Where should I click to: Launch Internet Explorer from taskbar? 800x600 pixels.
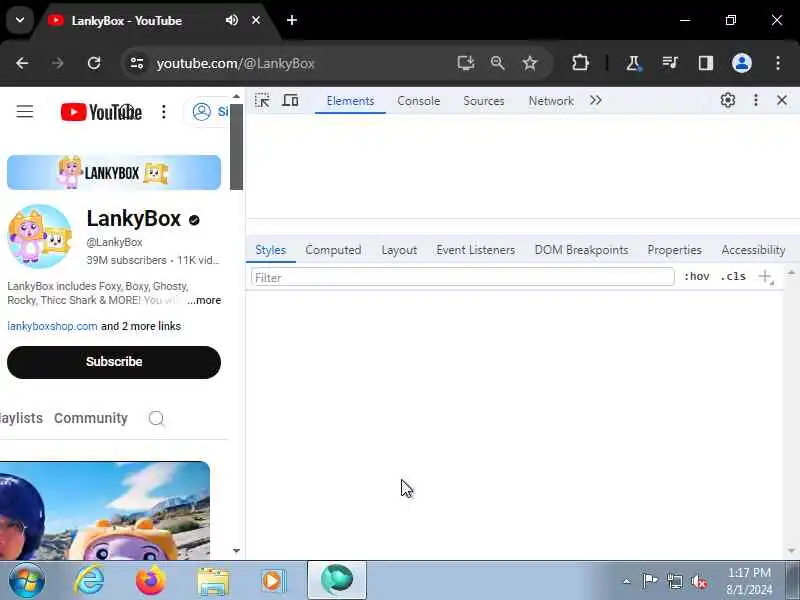[x=89, y=580]
